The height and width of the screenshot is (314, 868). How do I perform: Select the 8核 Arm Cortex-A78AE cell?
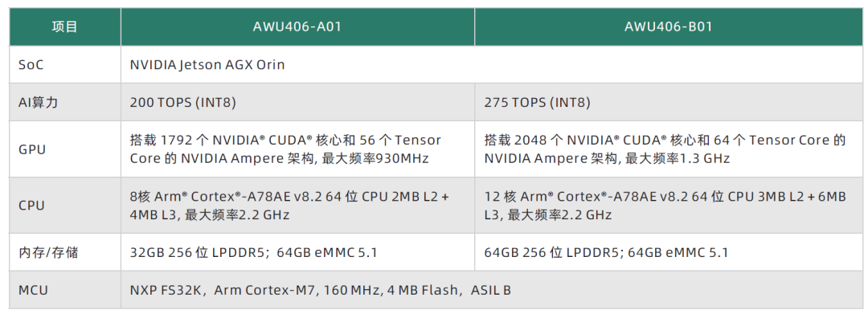(298, 206)
